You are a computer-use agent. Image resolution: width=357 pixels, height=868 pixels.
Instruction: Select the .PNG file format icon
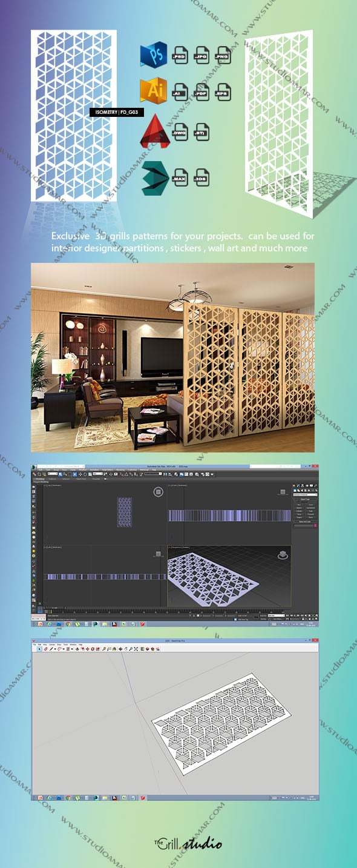click(x=223, y=55)
